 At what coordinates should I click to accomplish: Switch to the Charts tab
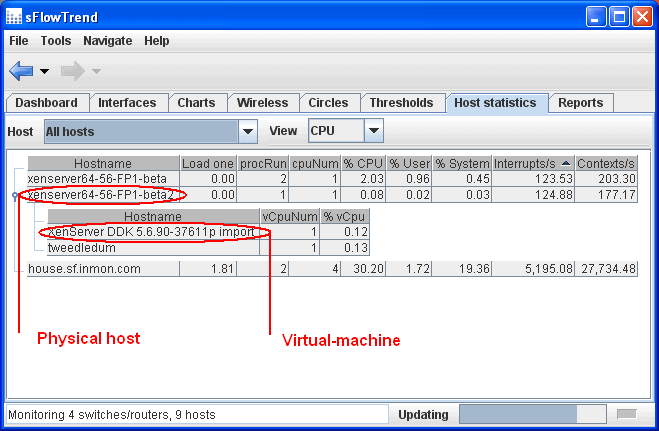click(196, 103)
